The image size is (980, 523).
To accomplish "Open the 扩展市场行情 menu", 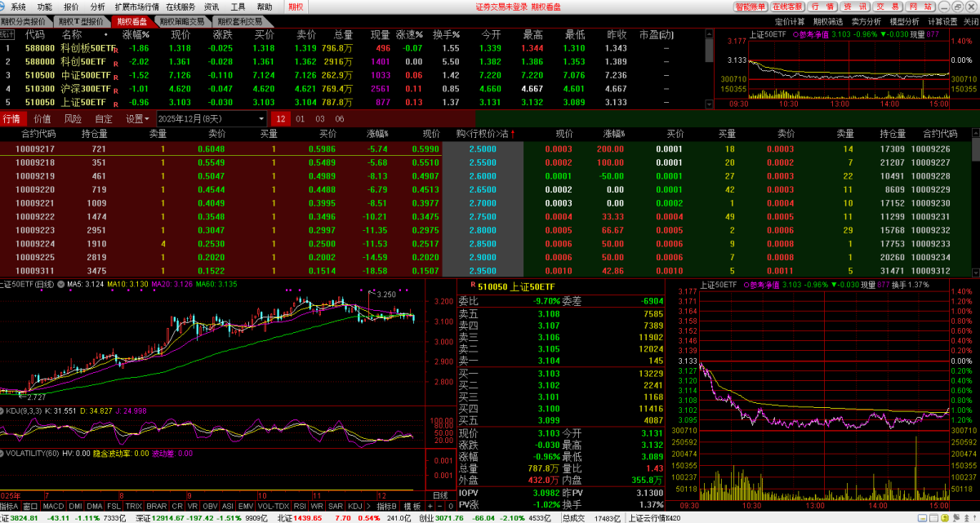I will pos(136,7).
